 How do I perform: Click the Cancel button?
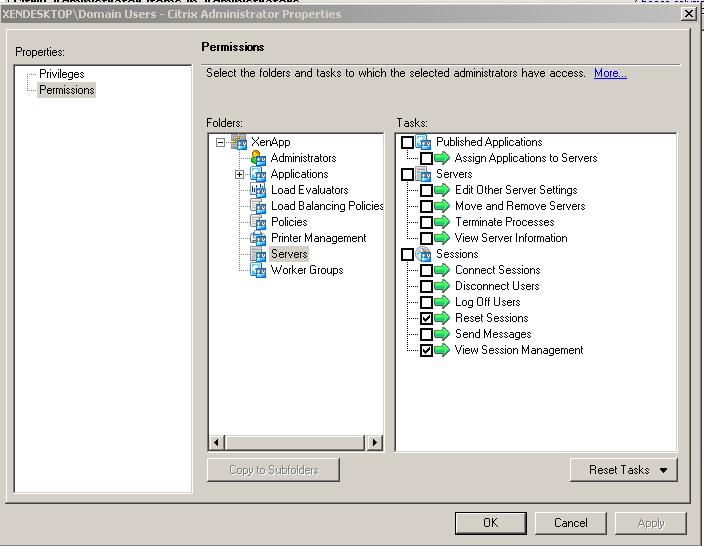(x=571, y=523)
